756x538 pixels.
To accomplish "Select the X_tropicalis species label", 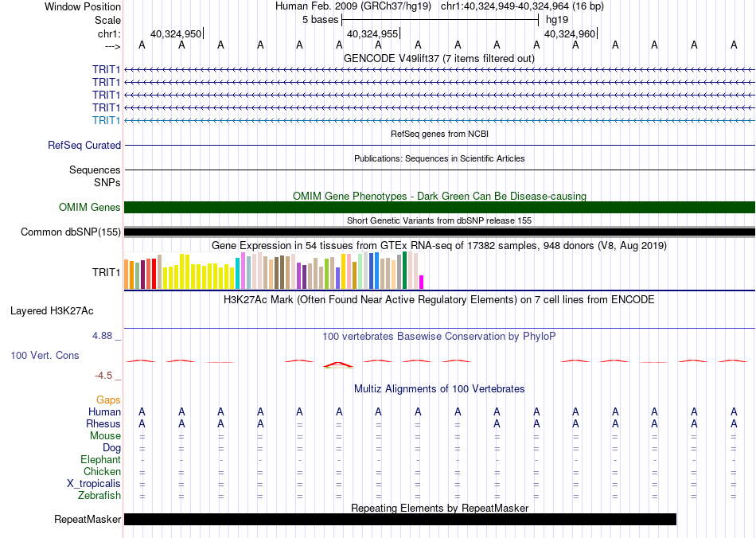I will click(x=94, y=484).
